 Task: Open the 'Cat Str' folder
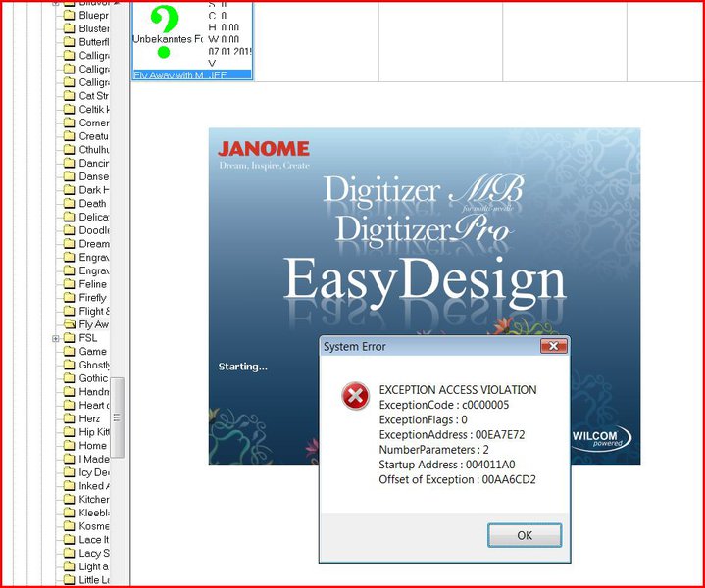[x=93, y=96]
